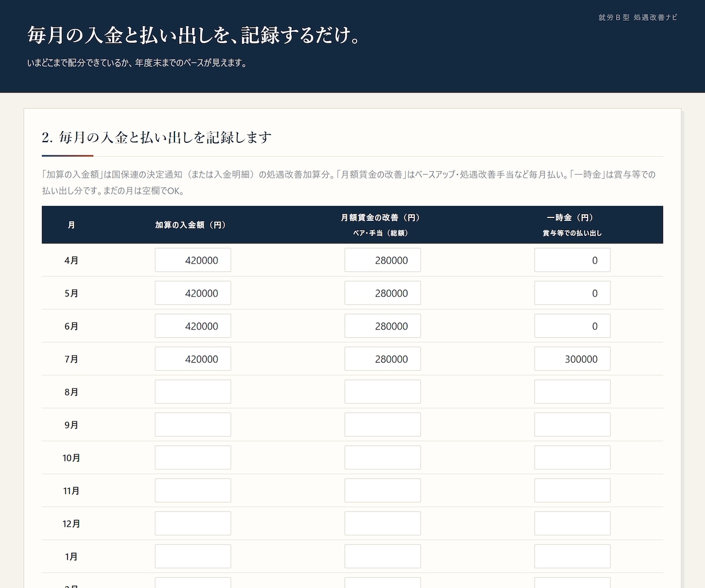Select the 5月 一時金 input
705x588 pixels.
coord(572,293)
